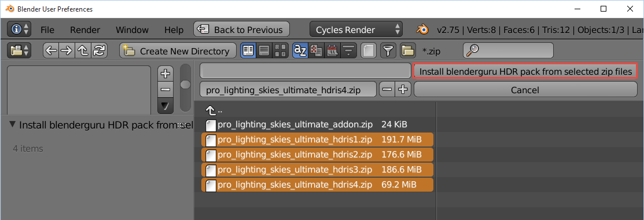
Task: Go forward to the next folder
Action: pyautogui.click(x=67, y=51)
